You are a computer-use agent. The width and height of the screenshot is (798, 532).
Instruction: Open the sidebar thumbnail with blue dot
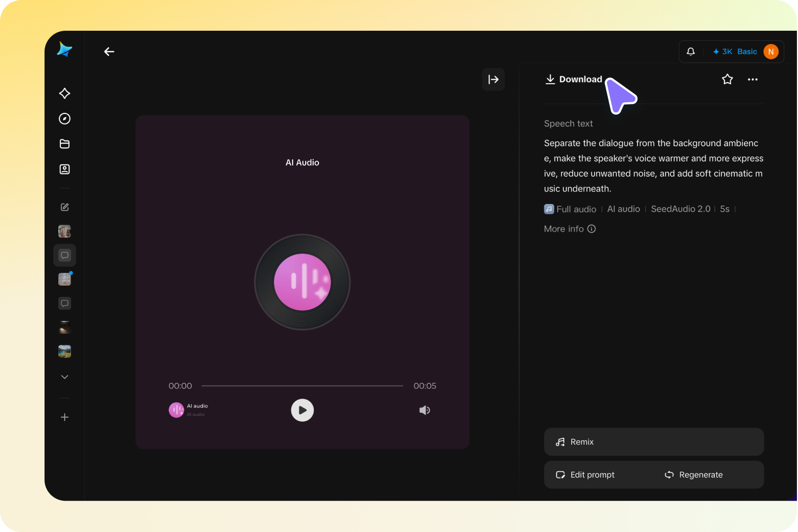[65, 279]
